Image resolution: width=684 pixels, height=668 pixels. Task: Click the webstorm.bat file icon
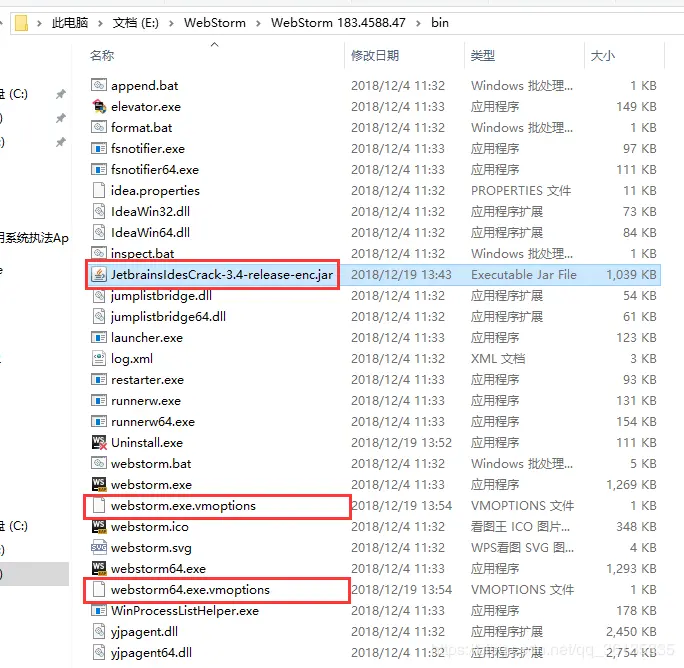99,463
